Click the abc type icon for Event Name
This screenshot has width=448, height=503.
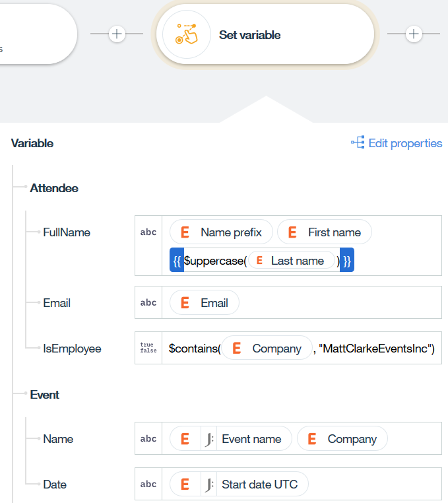148,439
